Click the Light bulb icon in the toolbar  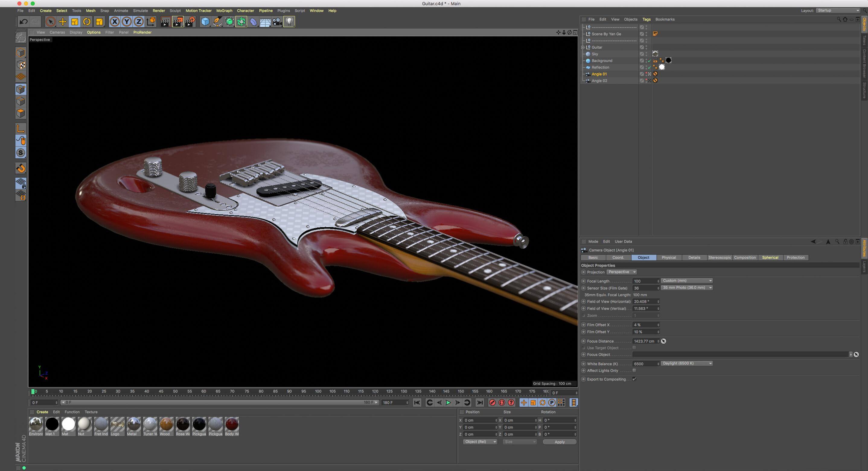pyautogui.click(x=289, y=22)
